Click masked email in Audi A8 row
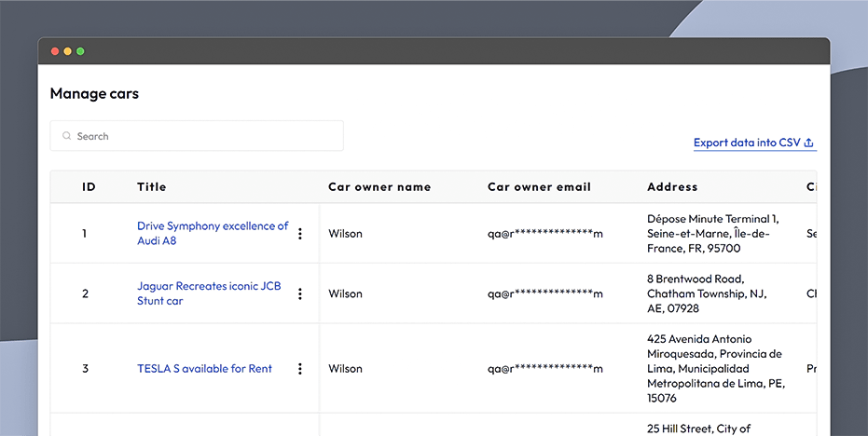This screenshot has width=868, height=436. [545, 234]
